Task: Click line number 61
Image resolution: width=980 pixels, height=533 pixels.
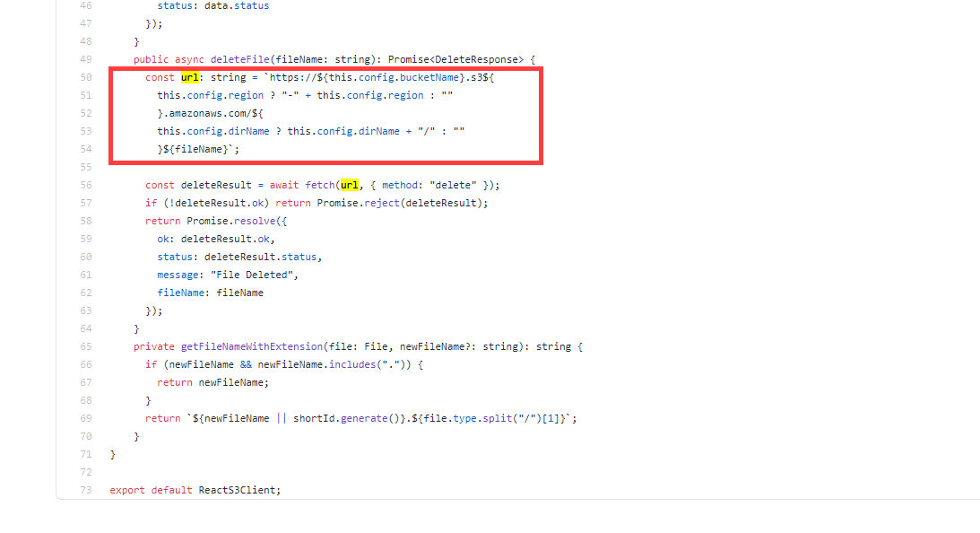Action: click(x=85, y=275)
